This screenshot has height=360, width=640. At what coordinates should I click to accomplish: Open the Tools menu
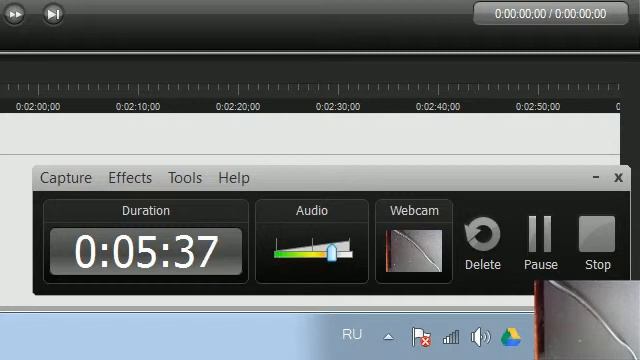point(185,178)
